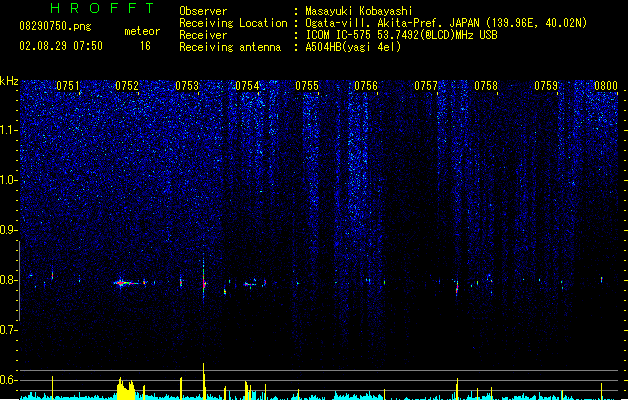Click the 'Receiver' field label

(x=203, y=35)
